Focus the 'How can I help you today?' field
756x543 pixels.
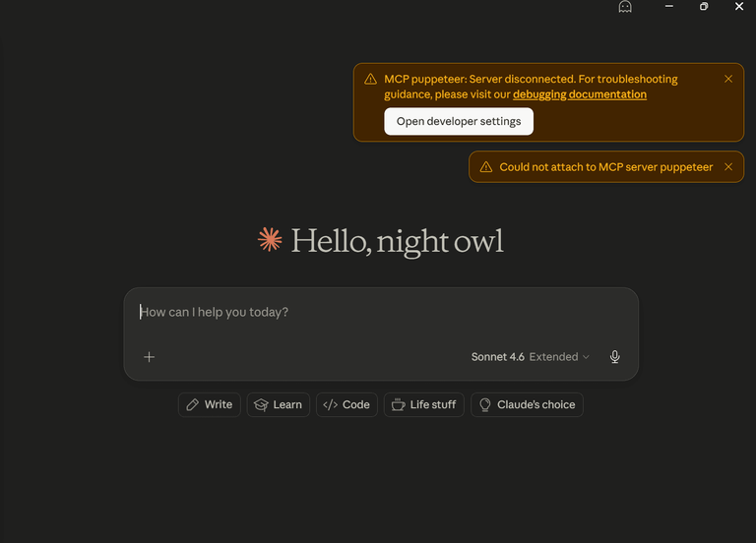[381, 312]
